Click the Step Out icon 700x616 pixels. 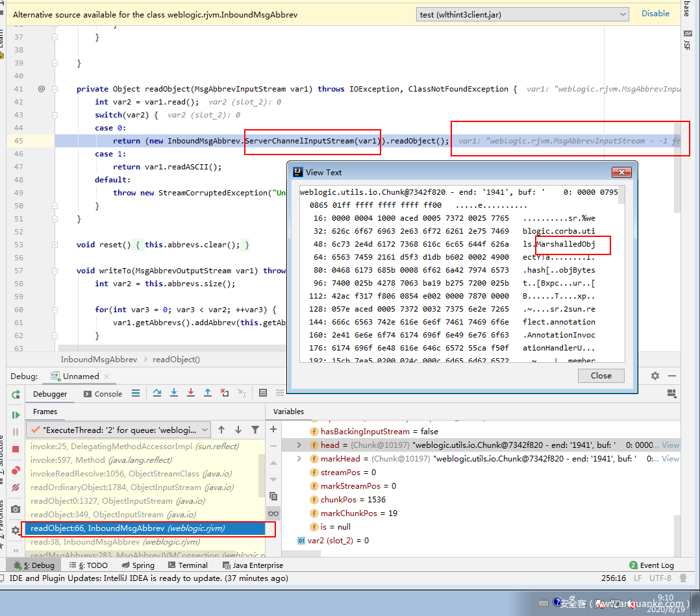(x=208, y=393)
